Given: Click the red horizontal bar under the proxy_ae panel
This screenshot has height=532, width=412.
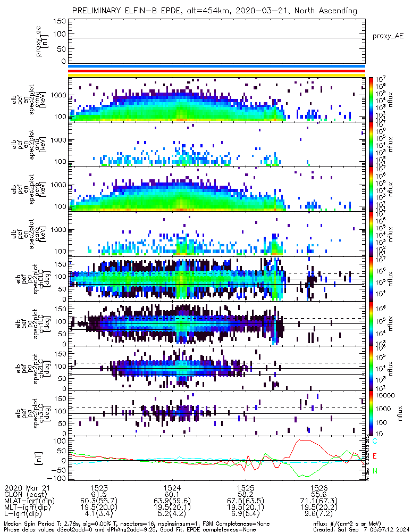Looking at the screenshot, I should (x=216, y=71).
